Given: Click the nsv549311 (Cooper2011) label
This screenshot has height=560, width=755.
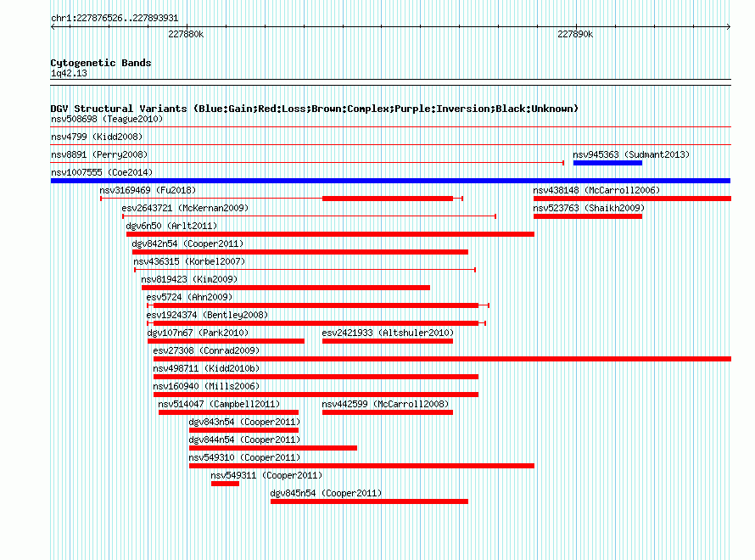Looking at the screenshot, I should [266, 475].
